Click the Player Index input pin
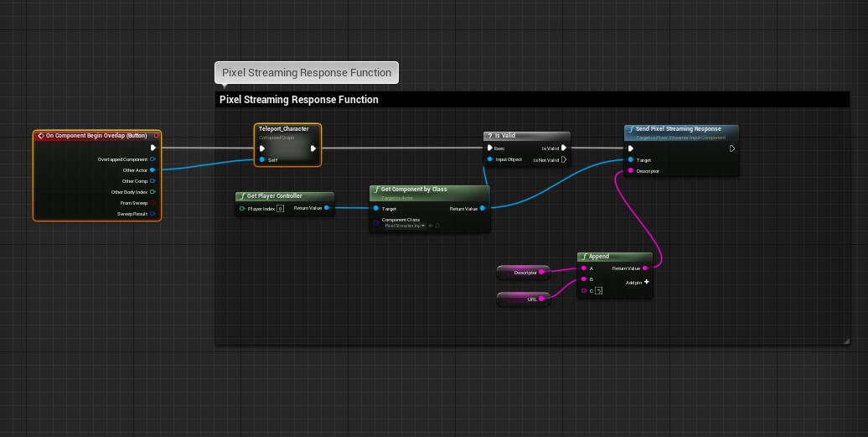Image resolution: width=868 pixels, height=437 pixels. 242,209
